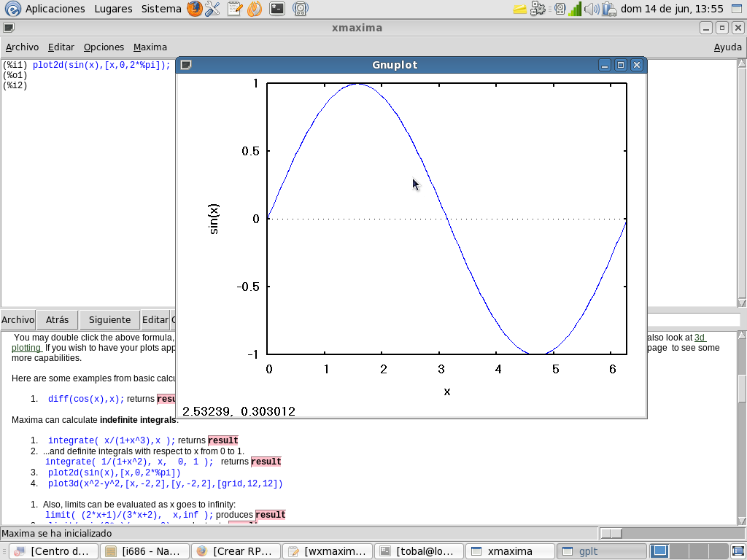Click the network signal strength icon in the tray
The height and width of the screenshot is (560, 747).
(576, 9)
